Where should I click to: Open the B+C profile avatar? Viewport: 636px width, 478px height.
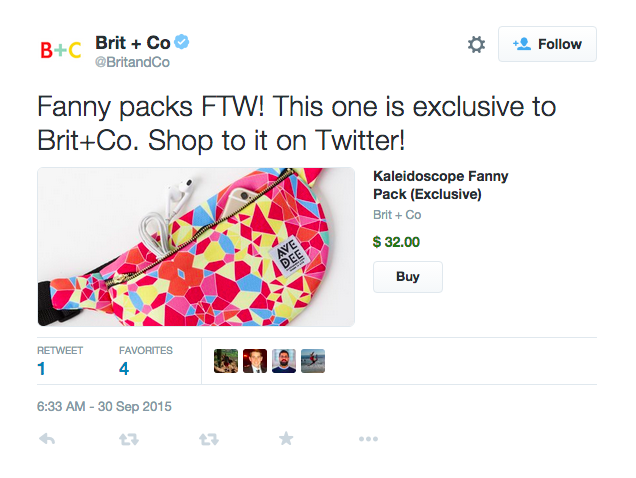59,49
